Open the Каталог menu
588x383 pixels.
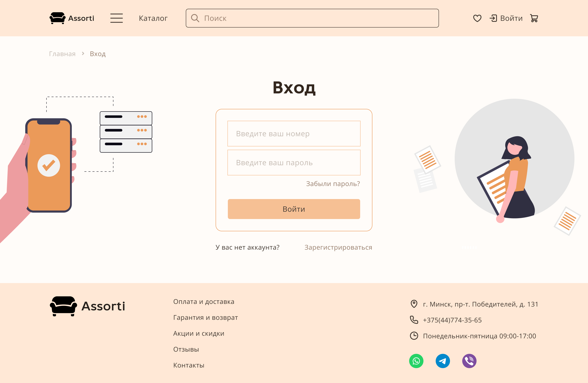(153, 18)
